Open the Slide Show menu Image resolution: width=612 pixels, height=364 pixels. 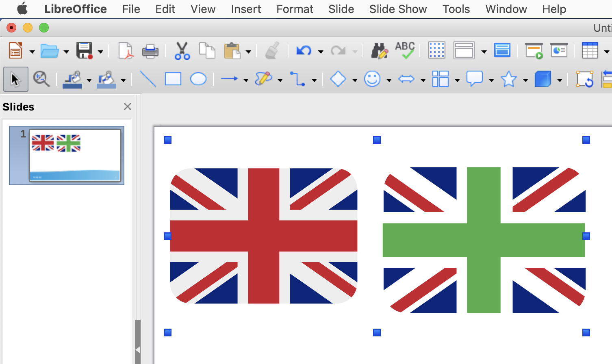pos(398,9)
